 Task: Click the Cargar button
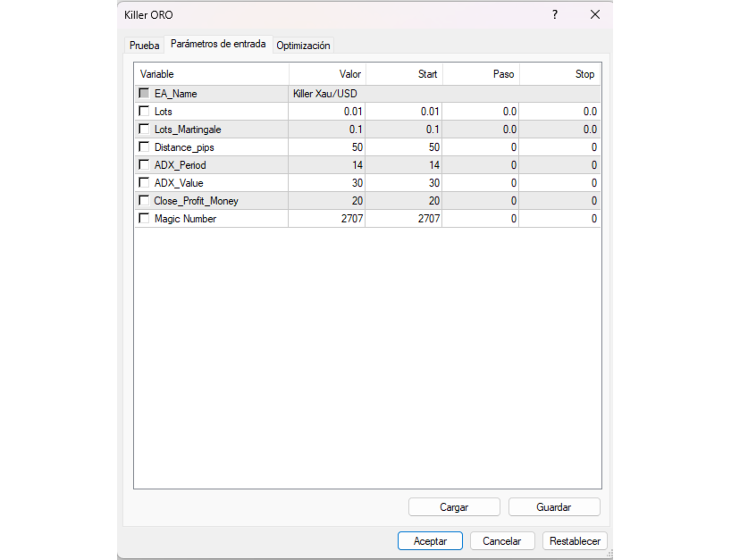pyautogui.click(x=454, y=507)
